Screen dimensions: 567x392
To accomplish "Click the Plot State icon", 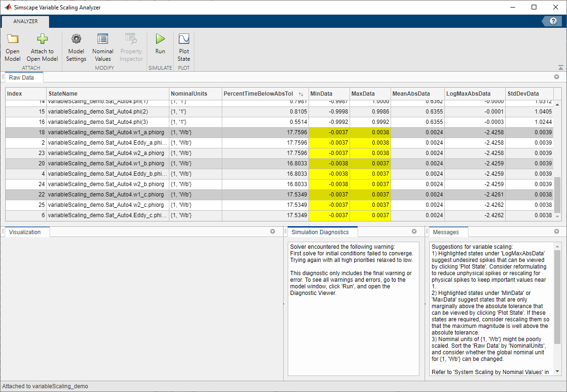I will tap(184, 39).
